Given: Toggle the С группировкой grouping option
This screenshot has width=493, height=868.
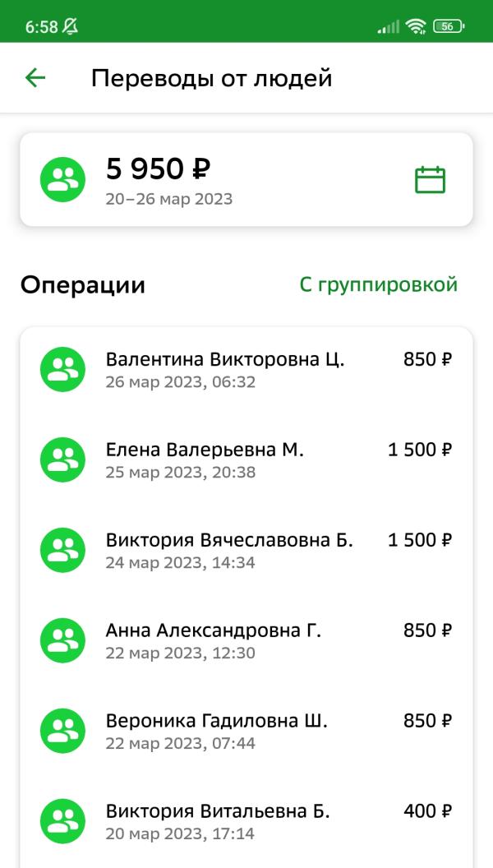Looking at the screenshot, I should (x=379, y=285).
